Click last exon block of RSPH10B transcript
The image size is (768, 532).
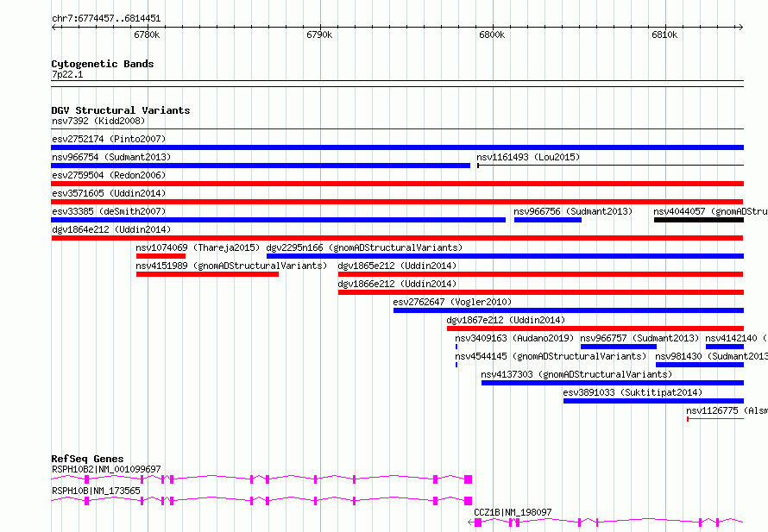pyautogui.click(x=469, y=501)
